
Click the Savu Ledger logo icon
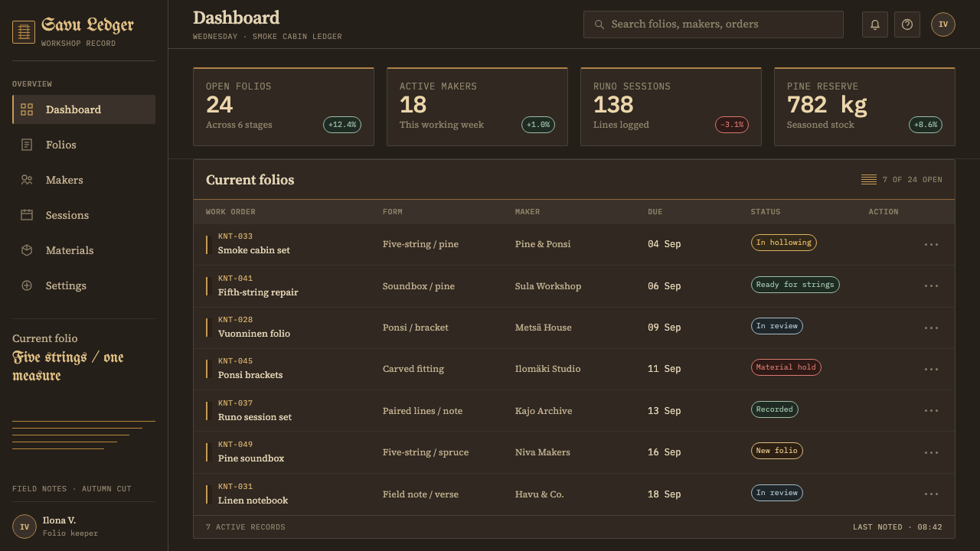click(24, 32)
